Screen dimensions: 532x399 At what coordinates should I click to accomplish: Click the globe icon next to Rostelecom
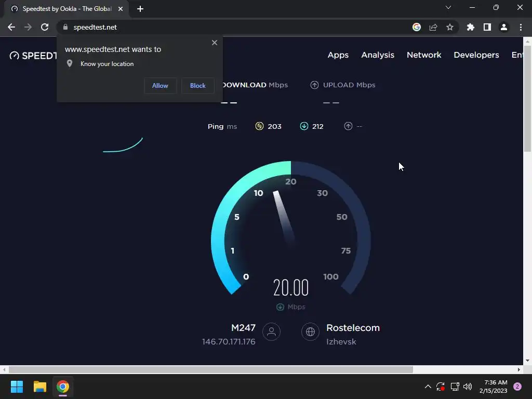click(311, 331)
